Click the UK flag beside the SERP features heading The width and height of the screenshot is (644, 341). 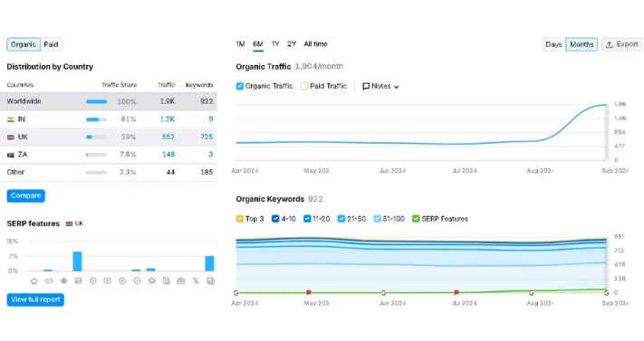click(x=69, y=223)
